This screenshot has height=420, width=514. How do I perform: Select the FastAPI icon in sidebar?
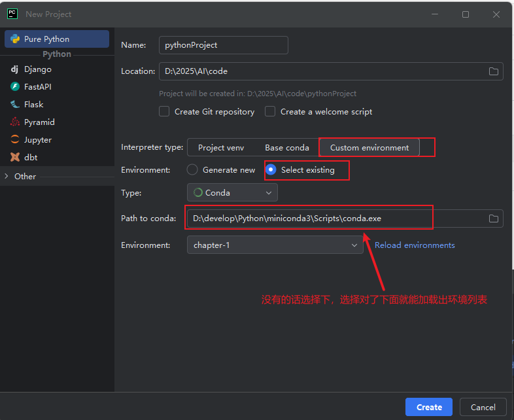point(14,87)
